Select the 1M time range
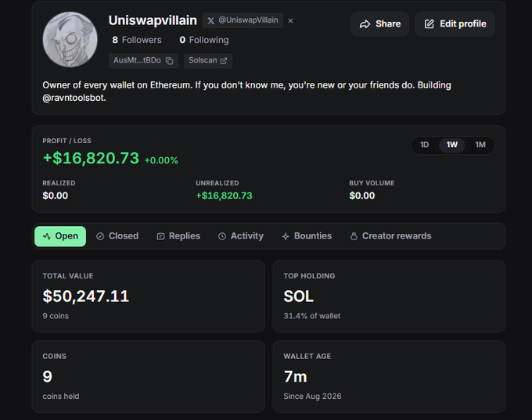Viewport: 532px width, 420px height. tap(480, 145)
